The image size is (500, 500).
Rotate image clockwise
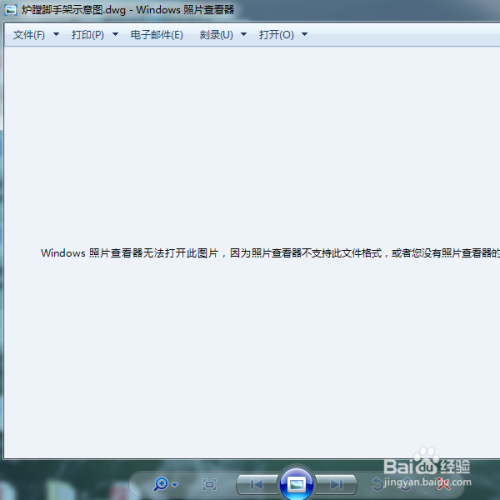coord(405,484)
